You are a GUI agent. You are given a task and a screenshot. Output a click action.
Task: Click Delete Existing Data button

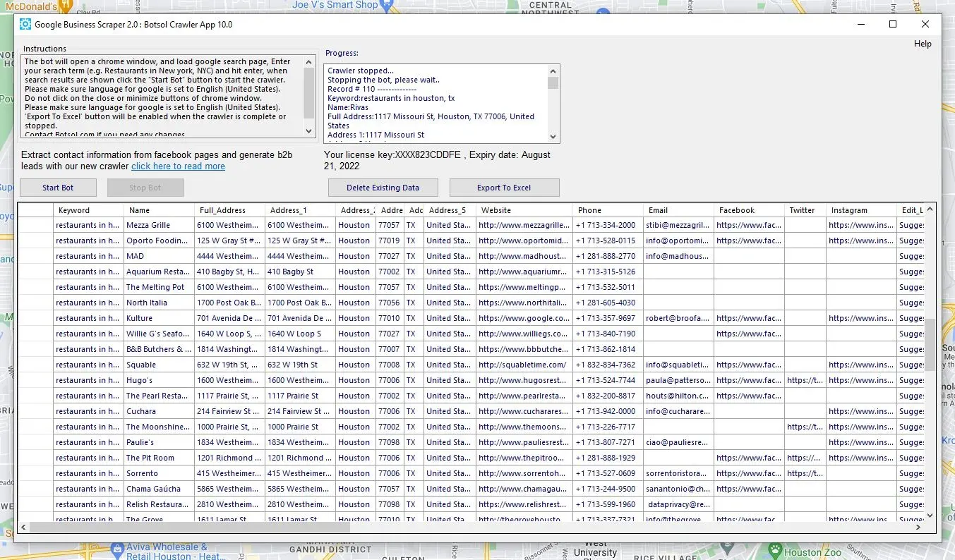pos(383,188)
